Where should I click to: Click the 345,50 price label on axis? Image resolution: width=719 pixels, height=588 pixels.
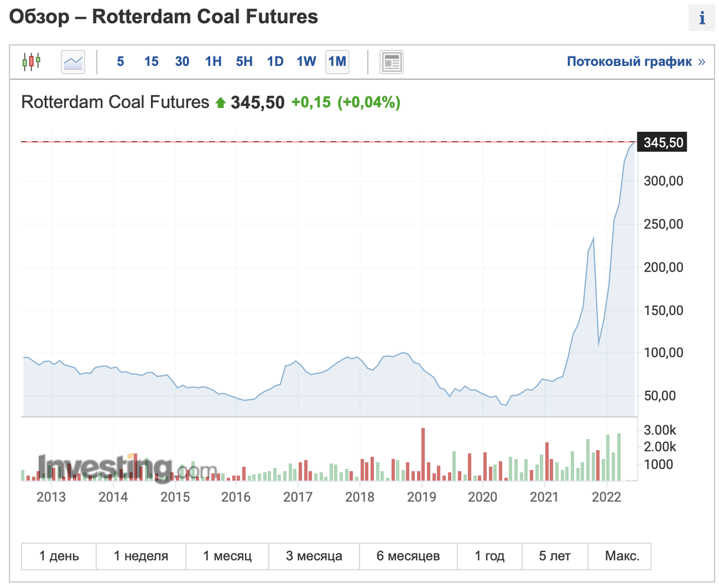662,143
